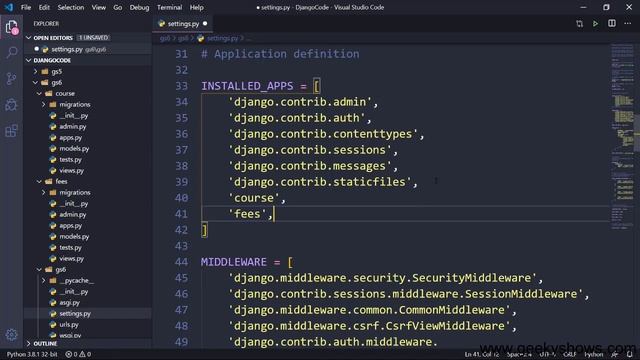Image resolution: width=640 pixels, height=360 pixels.
Task: Click on 'django.contrib.staticfiles' text in line 39
Action: pyautogui.click(x=320, y=182)
